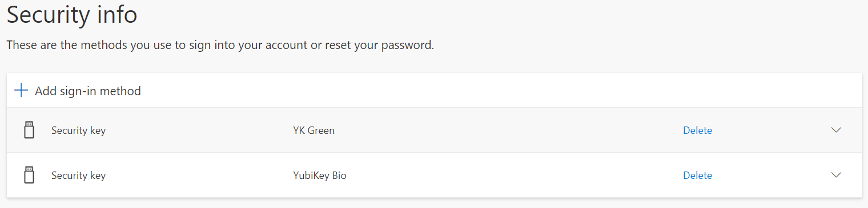The width and height of the screenshot is (868, 208).
Task: Click the Security info page heading
Action: point(72,14)
